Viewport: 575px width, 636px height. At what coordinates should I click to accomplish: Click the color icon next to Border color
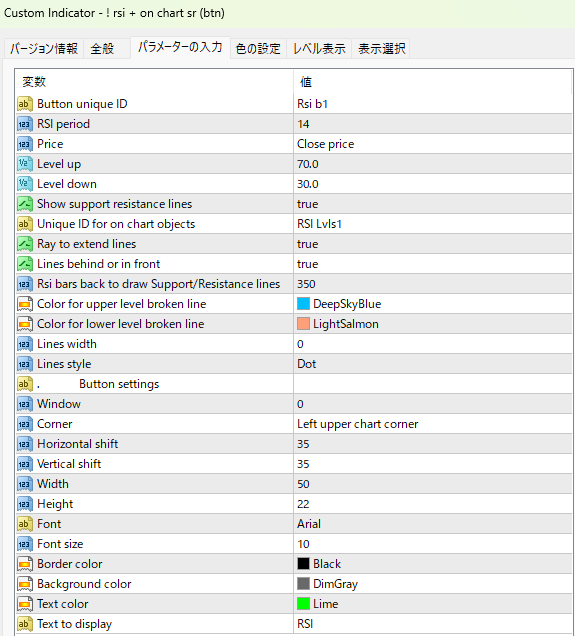(24, 564)
